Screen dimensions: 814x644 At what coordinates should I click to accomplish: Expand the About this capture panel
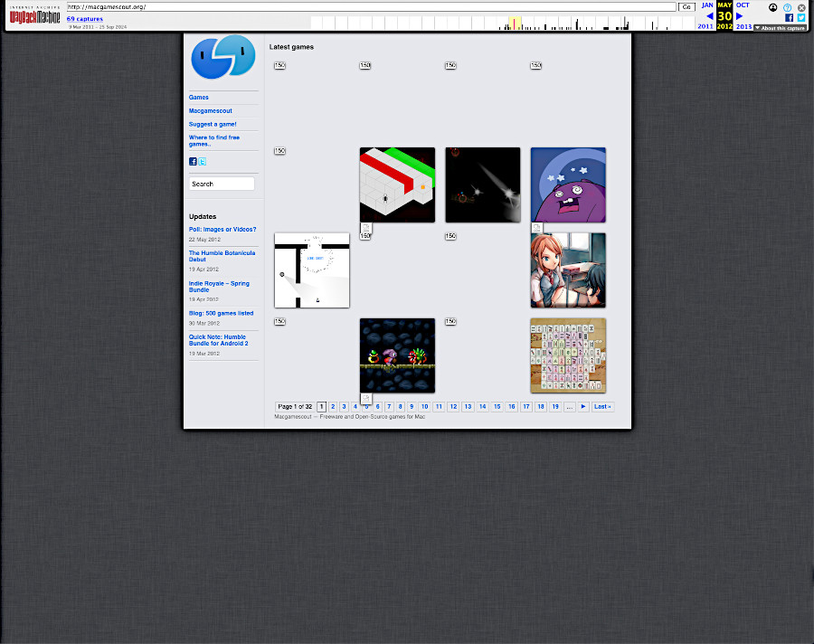tap(780, 28)
